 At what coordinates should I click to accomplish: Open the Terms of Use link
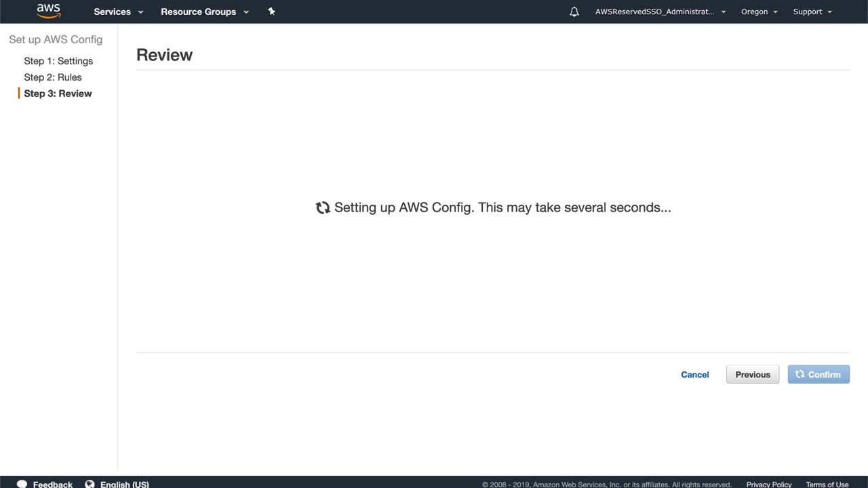pos(827,485)
